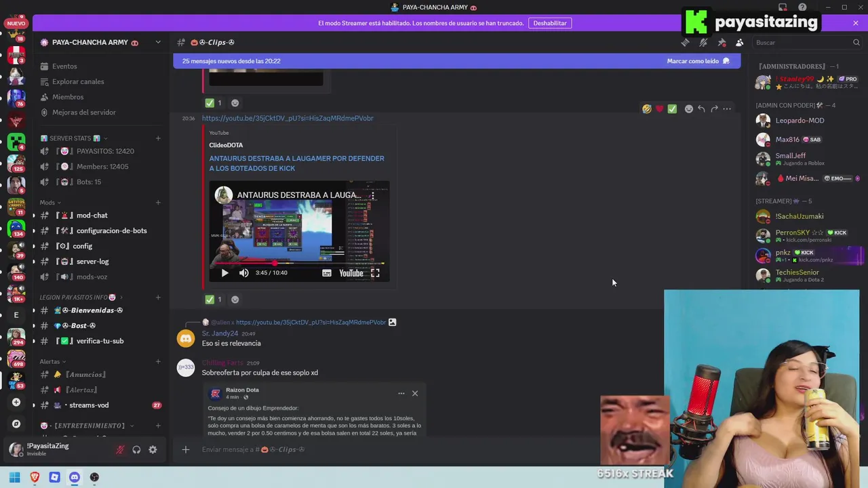Toggle video subtitles button
The height and width of the screenshot is (488, 868).
coord(327,273)
